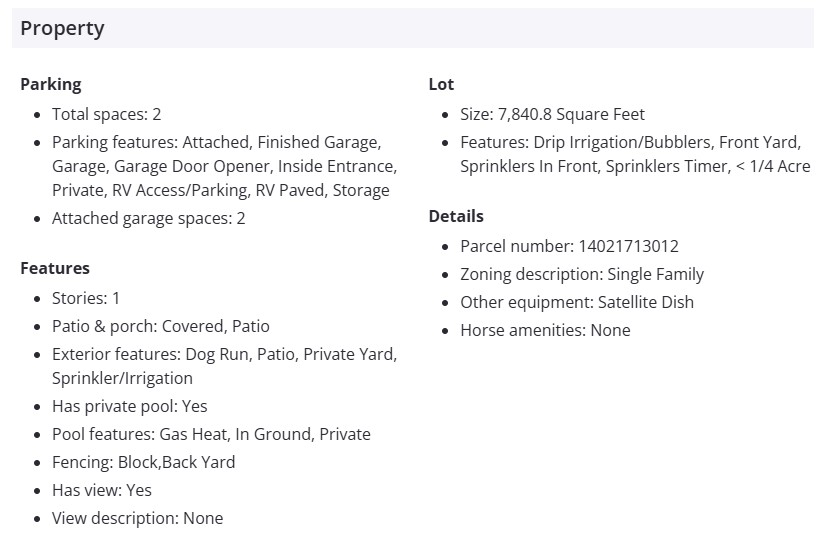Click the Features subsection heading
Image resolution: width=826 pixels, height=552 pixels.
click(x=55, y=268)
